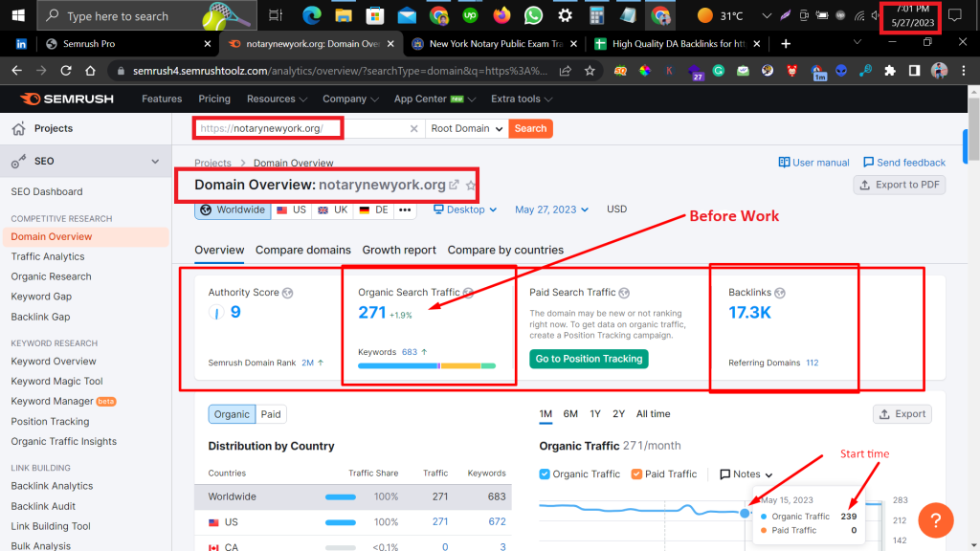Open Microsoft Edge from the taskbar
The width and height of the screenshot is (980, 551).
[311, 15]
